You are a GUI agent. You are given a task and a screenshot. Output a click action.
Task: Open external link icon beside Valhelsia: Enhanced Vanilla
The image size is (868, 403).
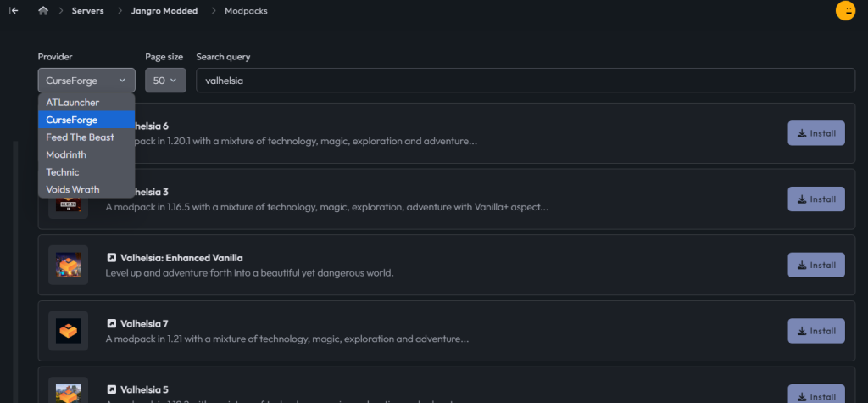111,257
